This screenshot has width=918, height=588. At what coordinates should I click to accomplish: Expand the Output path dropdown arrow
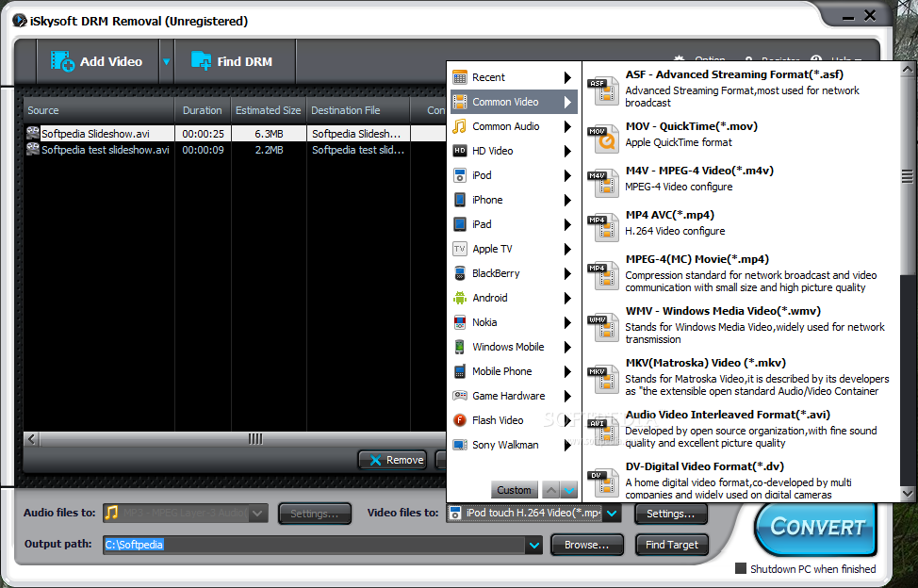(534, 546)
